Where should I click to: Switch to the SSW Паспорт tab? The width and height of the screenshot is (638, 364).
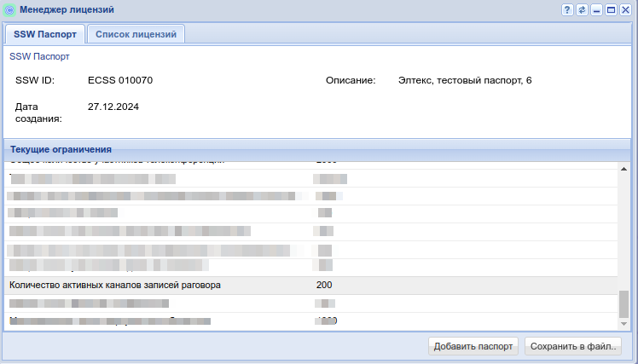44,34
